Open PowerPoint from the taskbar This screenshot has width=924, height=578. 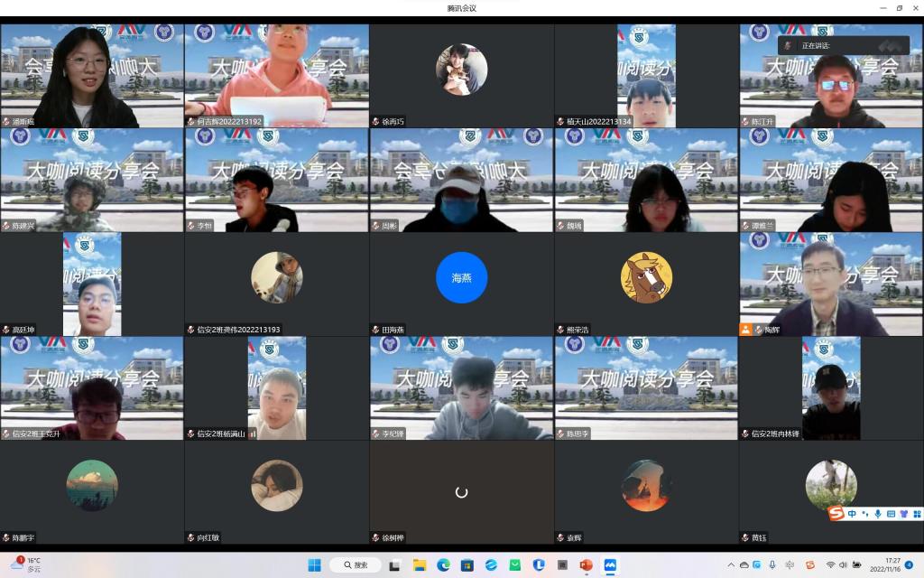pyautogui.click(x=586, y=565)
